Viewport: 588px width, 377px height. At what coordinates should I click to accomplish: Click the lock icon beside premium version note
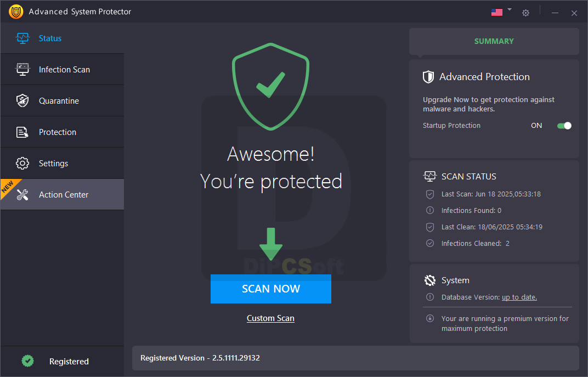point(430,318)
